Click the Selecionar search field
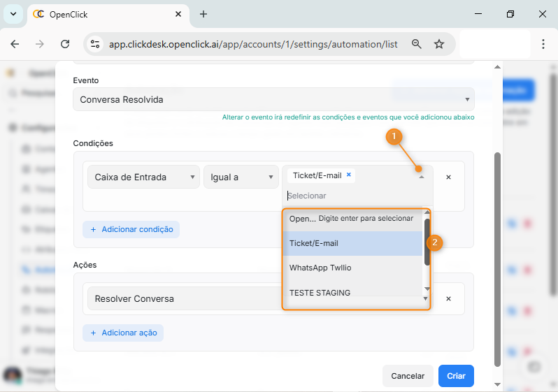 (x=350, y=196)
